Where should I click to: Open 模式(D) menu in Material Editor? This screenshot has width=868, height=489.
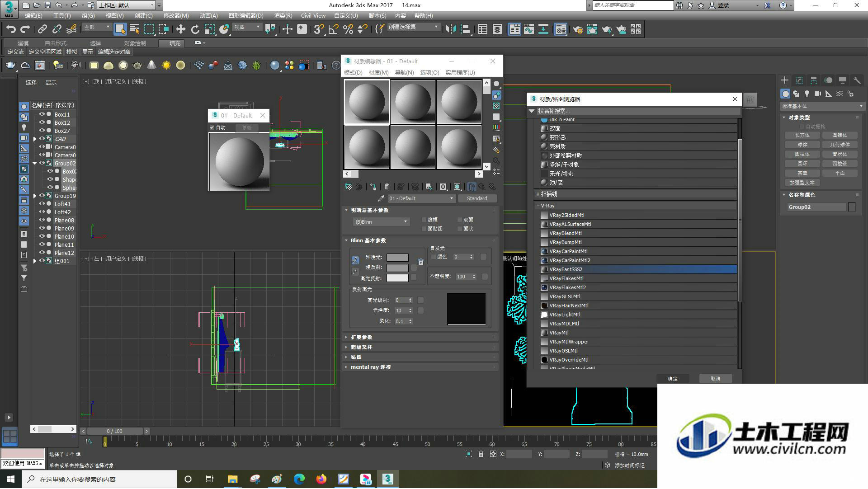(353, 72)
